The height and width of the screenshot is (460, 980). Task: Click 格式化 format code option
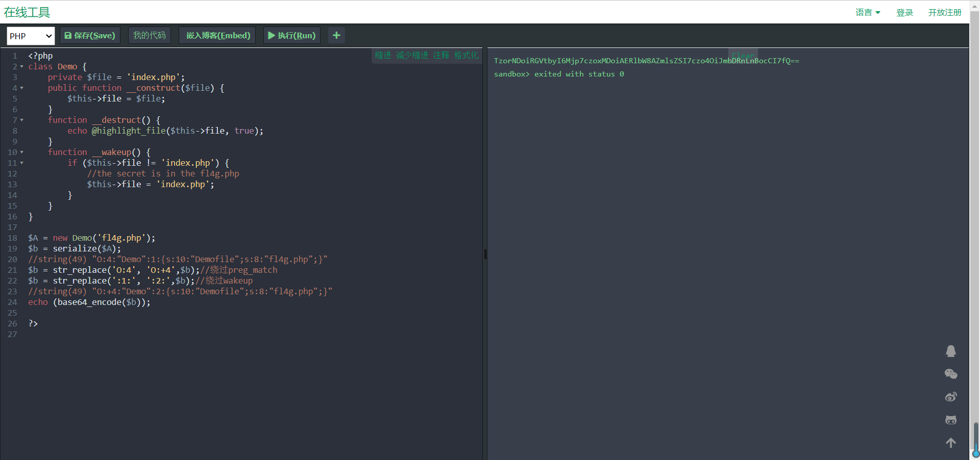pos(467,55)
